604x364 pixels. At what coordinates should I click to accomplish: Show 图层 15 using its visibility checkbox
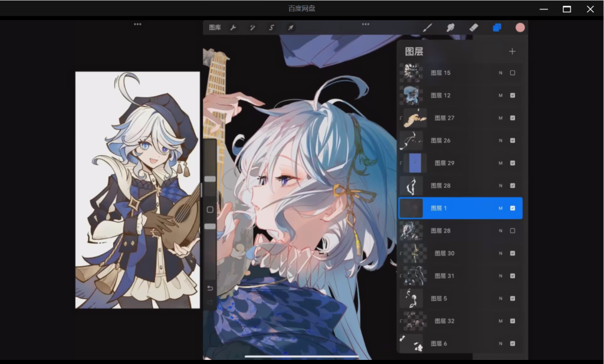513,73
